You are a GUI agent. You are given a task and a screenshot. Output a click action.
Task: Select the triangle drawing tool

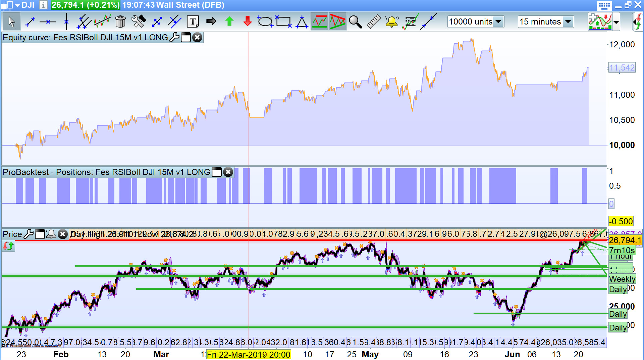(x=302, y=22)
